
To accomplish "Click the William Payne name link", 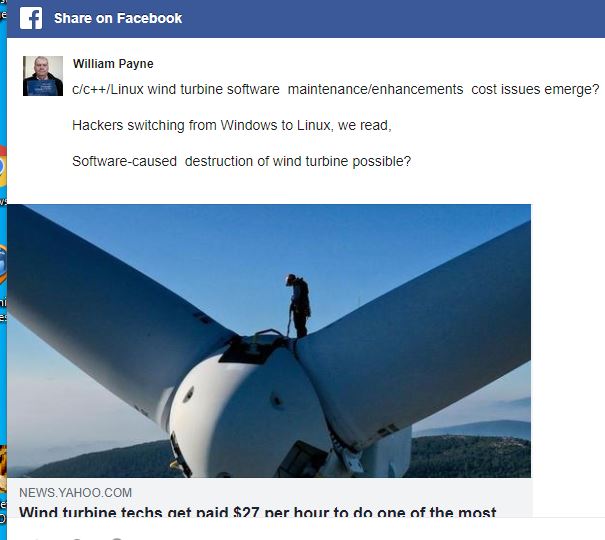I will tap(113, 64).
